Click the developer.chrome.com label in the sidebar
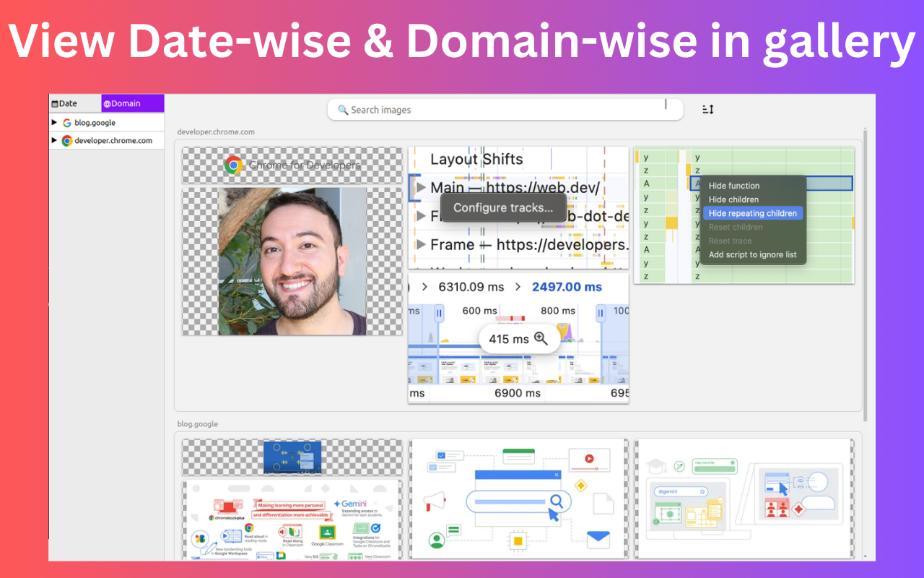This screenshot has width=924, height=578. pyautogui.click(x=113, y=141)
